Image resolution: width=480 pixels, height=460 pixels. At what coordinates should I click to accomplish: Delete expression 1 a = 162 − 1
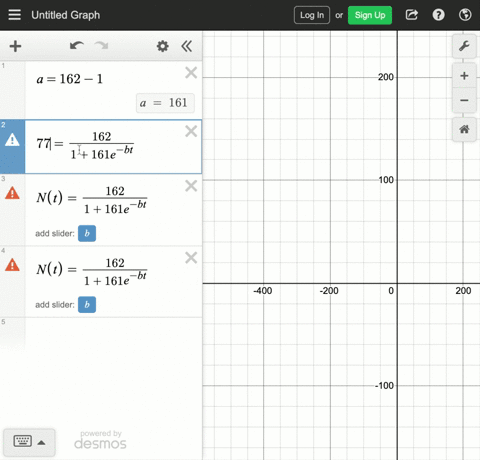pos(191,73)
